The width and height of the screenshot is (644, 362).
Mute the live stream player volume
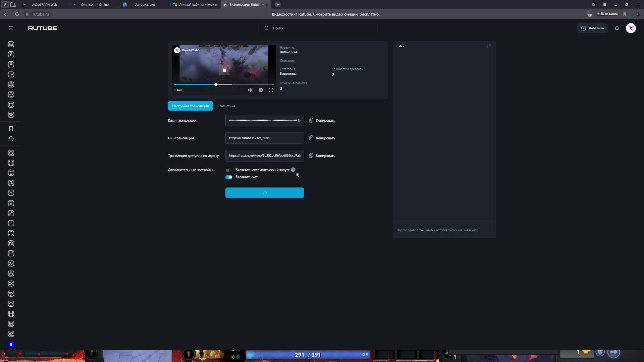[251, 90]
